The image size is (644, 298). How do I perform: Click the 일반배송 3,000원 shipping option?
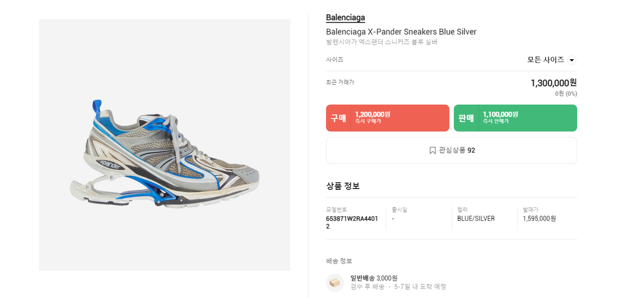(x=374, y=278)
